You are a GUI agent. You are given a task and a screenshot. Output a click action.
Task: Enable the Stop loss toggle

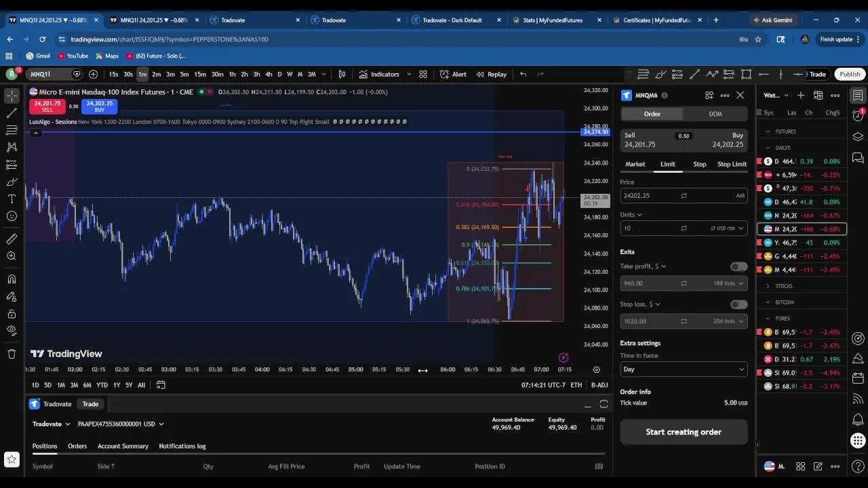(738, 304)
